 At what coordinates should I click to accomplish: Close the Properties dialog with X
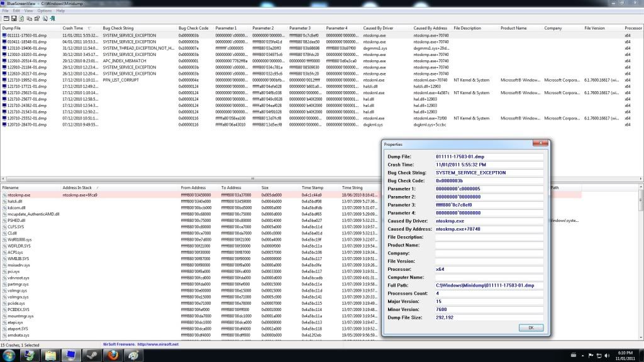tap(540, 143)
